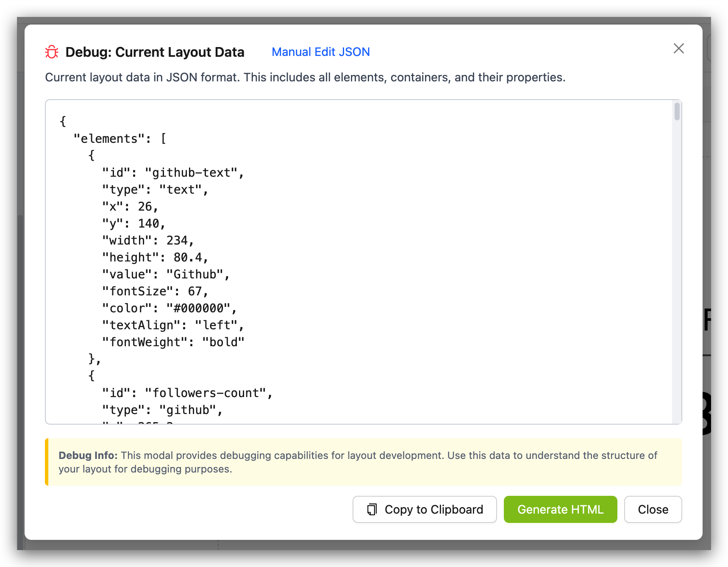Click the "Github" value string
This screenshot has height=567, width=728.
click(195, 275)
